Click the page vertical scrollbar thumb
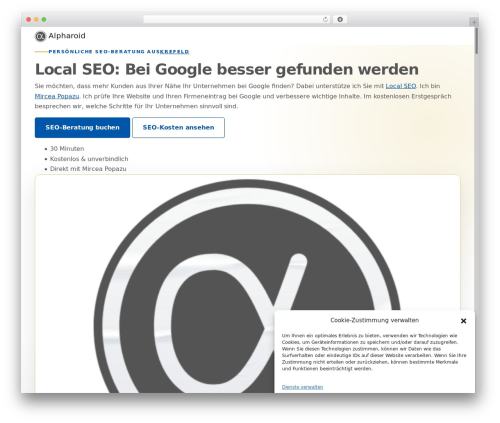 tap(477, 41)
